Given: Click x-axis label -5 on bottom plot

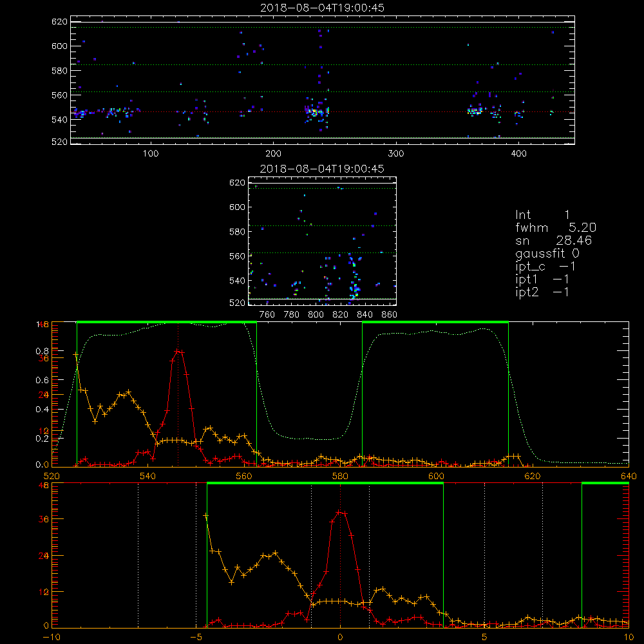Looking at the screenshot, I should pos(196,638).
